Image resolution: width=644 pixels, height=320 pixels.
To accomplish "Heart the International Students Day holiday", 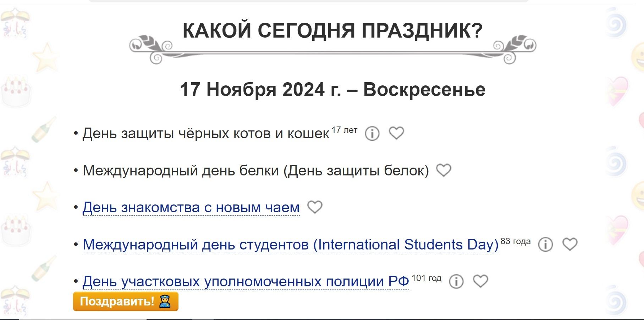I will point(570,244).
